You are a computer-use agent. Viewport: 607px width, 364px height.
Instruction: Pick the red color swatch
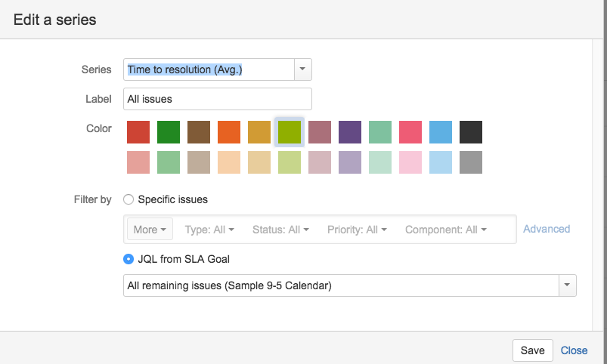pos(138,132)
